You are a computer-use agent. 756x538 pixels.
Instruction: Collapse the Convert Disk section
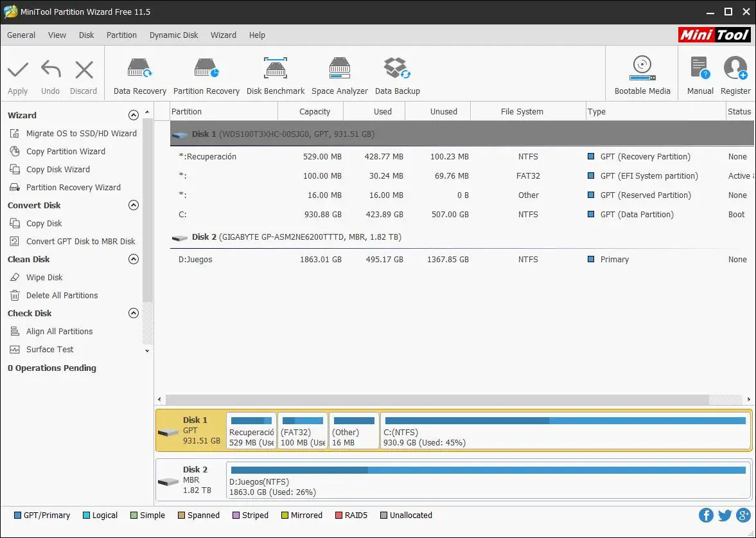134,206
